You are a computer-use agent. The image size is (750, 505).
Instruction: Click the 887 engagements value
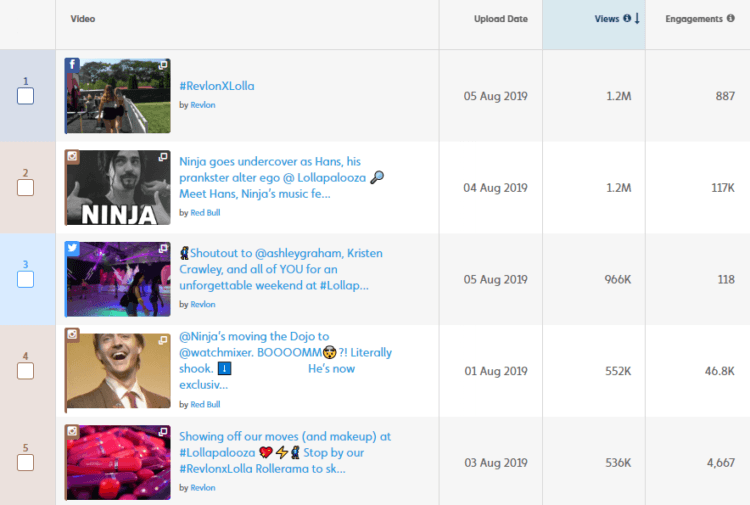click(725, 96)
